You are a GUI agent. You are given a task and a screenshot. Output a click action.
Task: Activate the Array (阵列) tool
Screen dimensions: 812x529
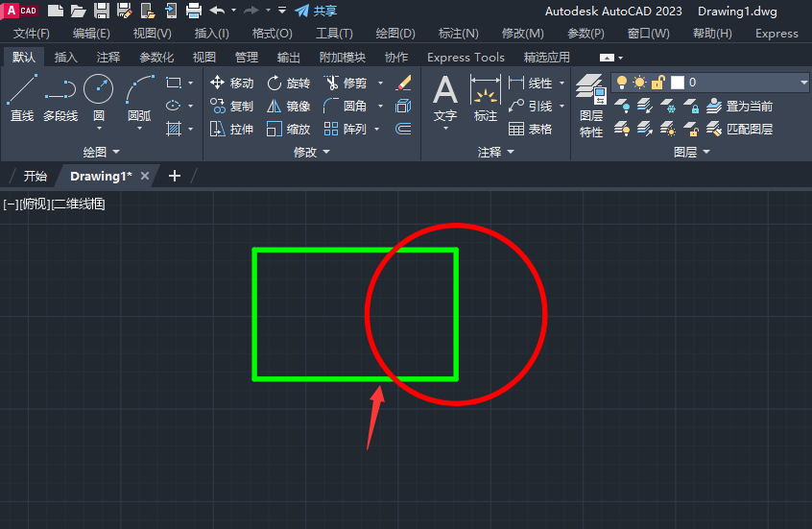coord(346,129)
